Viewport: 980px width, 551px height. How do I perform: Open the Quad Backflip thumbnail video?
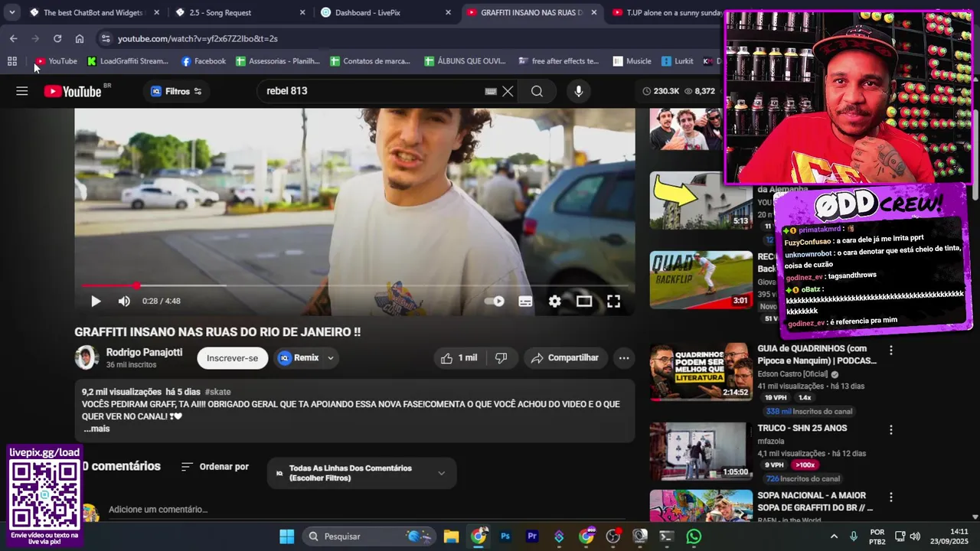pos(701,279)
